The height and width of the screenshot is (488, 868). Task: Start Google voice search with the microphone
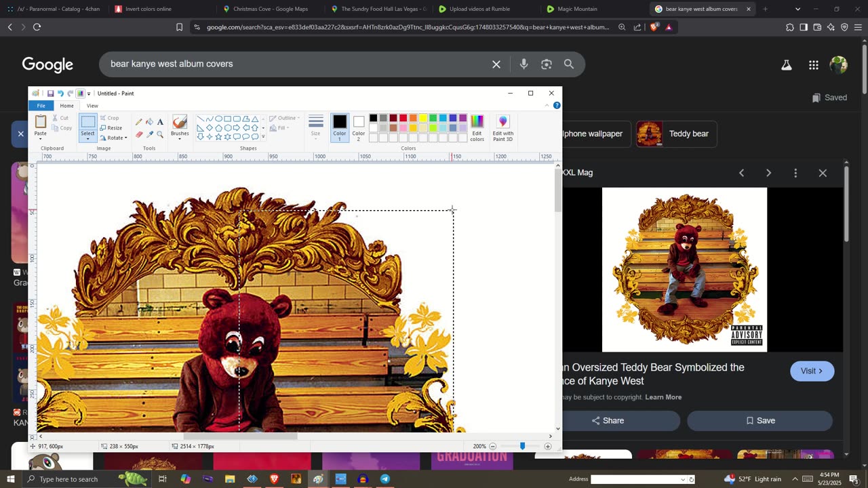[x=524, y=64]
